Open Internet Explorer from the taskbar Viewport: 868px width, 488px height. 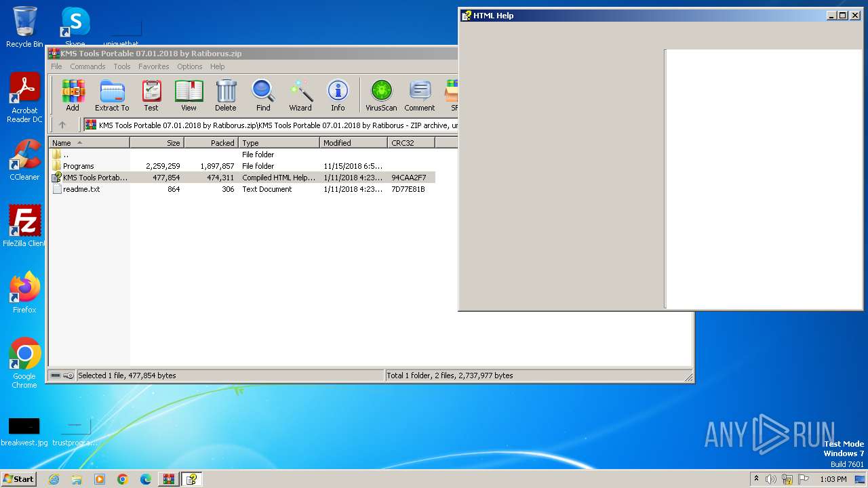tap(54, 479)
